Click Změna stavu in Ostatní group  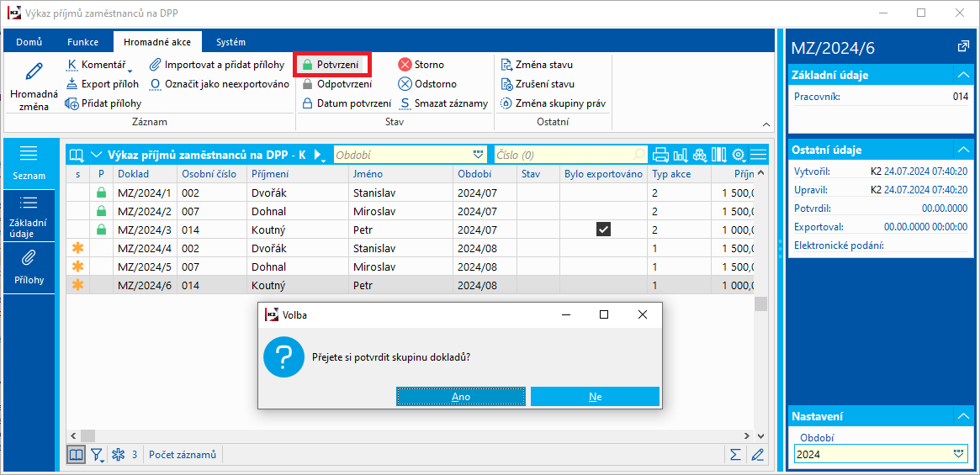[x=537, y=65]
